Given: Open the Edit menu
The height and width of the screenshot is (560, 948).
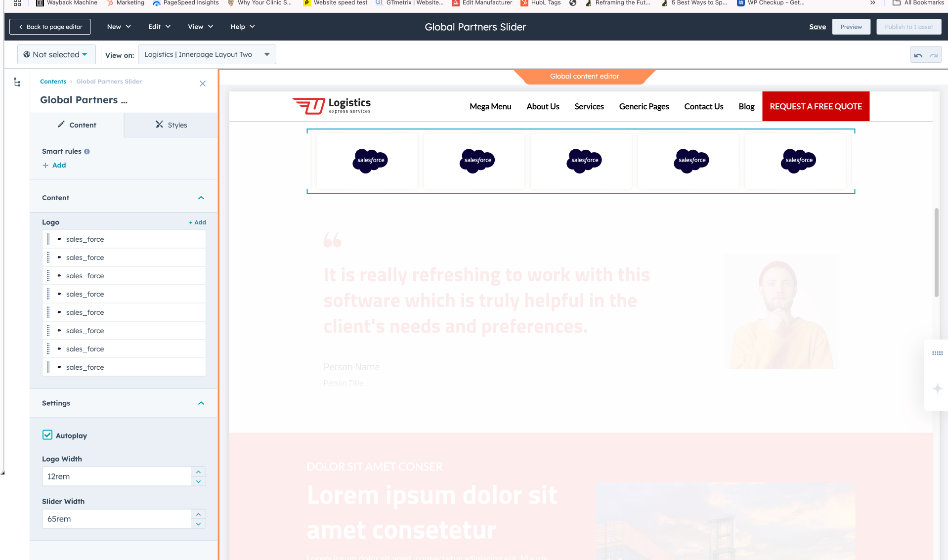Looking at the screenshot, I should click(159, 27).
